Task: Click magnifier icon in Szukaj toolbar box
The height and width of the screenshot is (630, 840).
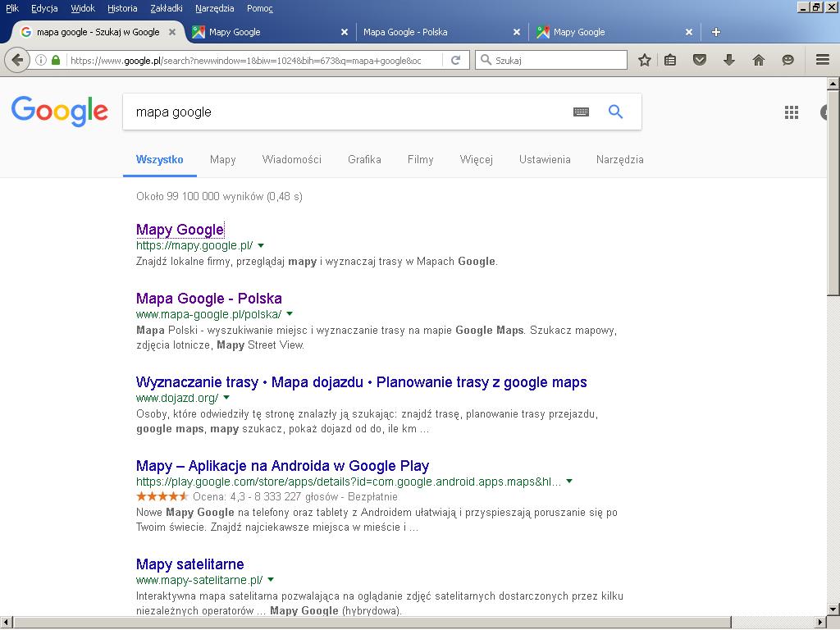Action: click(x=486, y=59)
